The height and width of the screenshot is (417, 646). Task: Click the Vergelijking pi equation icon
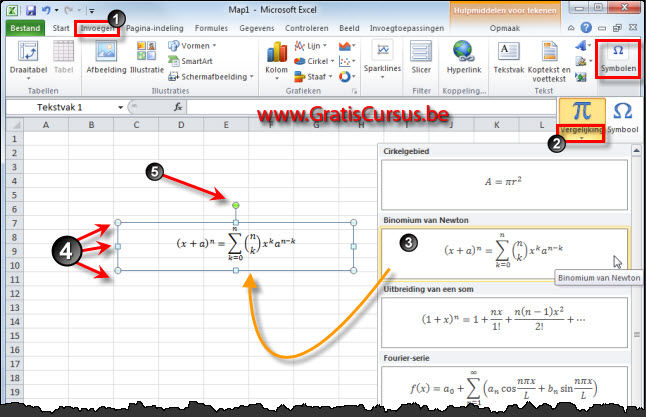click(581, 111)
